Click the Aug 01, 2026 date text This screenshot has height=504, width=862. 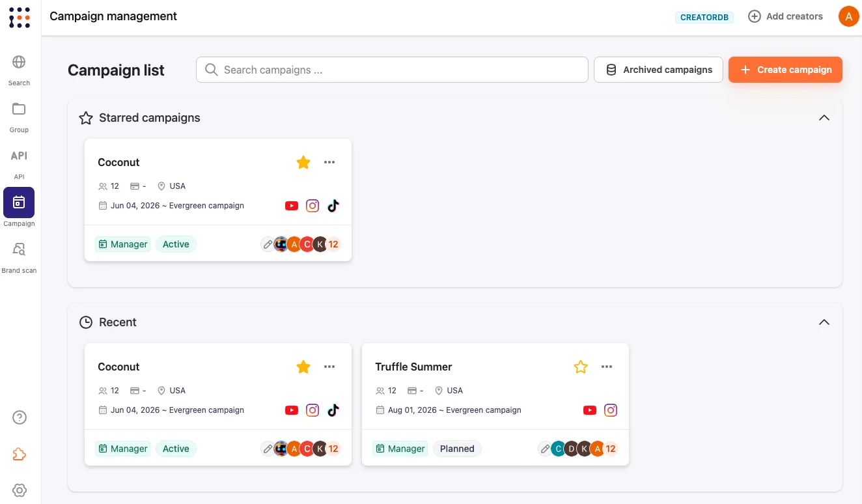pos(412,410)
